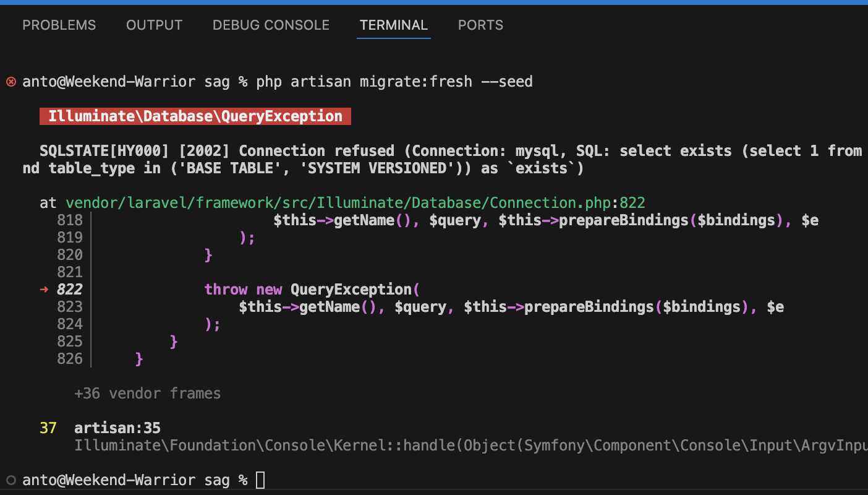Viewport: 868px width, 495px height.
Task: Select the DEBUG CONSOLE tab
Action: [x=271, y=25]
